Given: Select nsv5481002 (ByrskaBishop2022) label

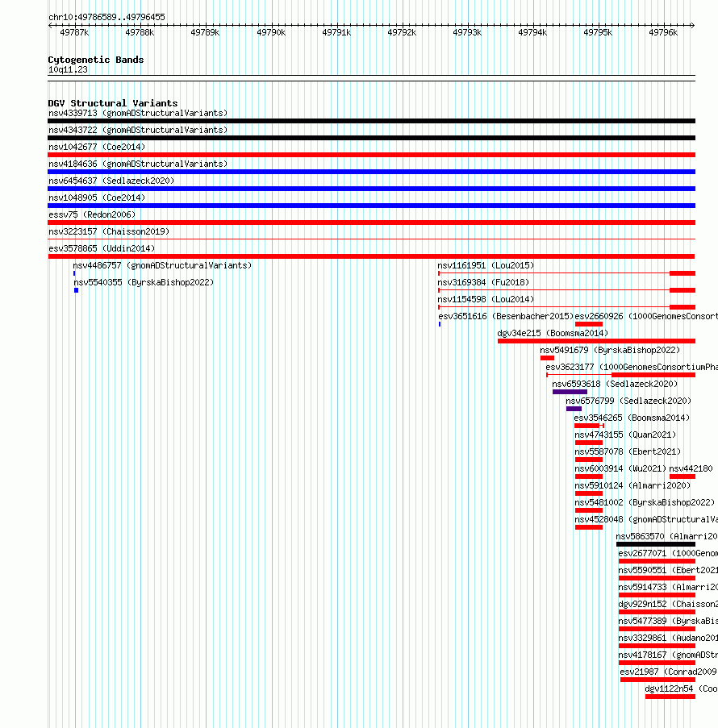Looking at the screenshot, I should 645,503.
